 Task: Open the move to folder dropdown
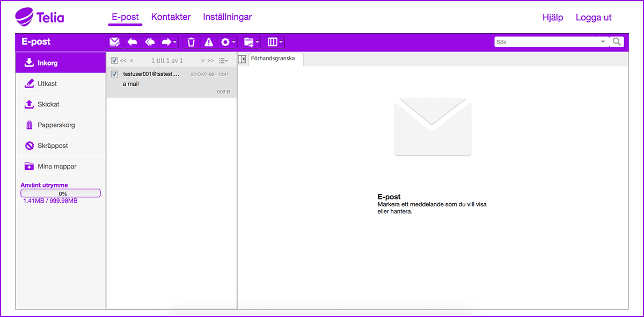[251, 42]
